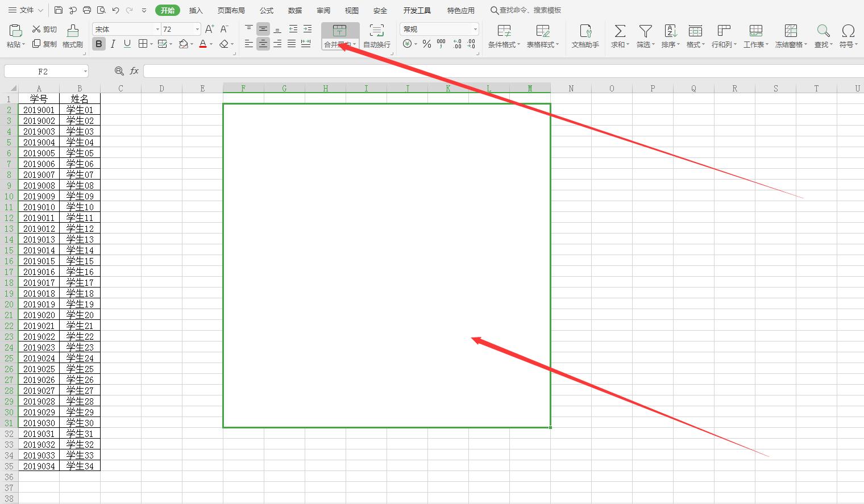Apply justify alignment to the cells

click(x=292, y=44)
